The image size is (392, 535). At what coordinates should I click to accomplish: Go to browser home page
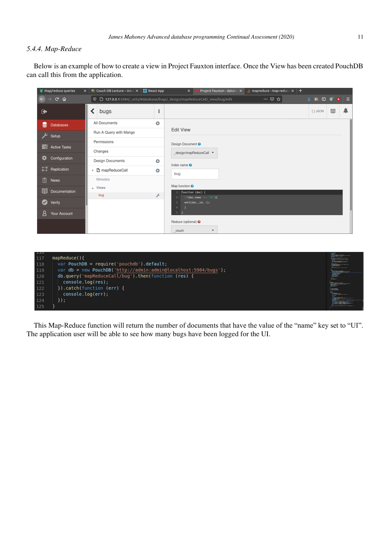tap(64, 99)
